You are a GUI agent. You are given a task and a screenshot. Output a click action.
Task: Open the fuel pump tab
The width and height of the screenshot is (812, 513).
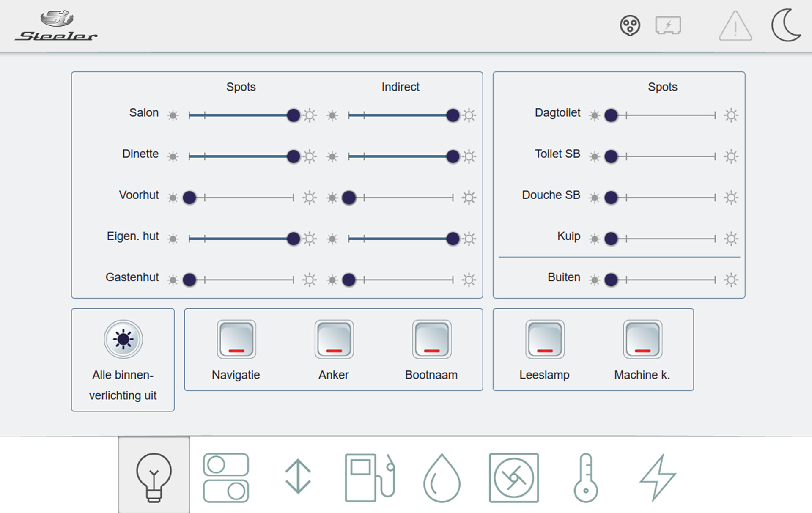pyautogui.click(x=370, y=477)
